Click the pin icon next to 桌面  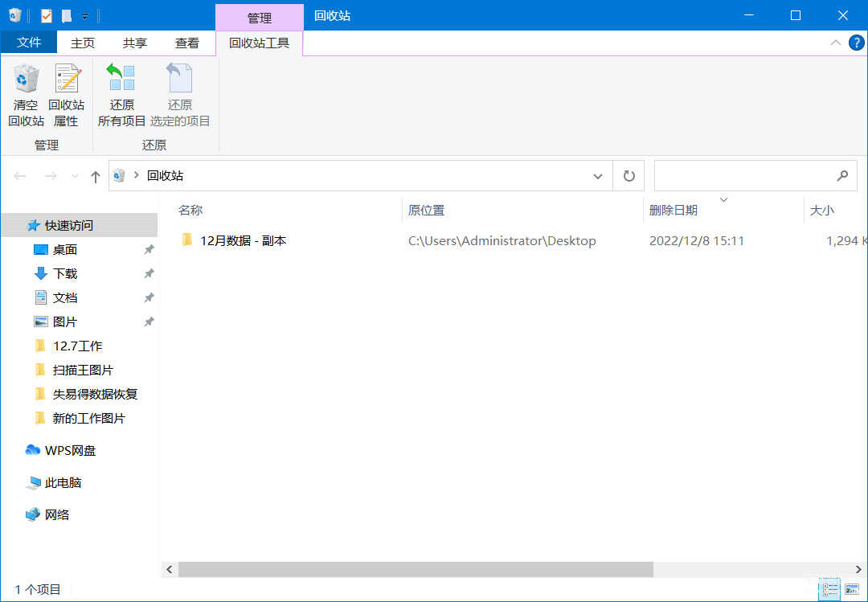point(149,250)
